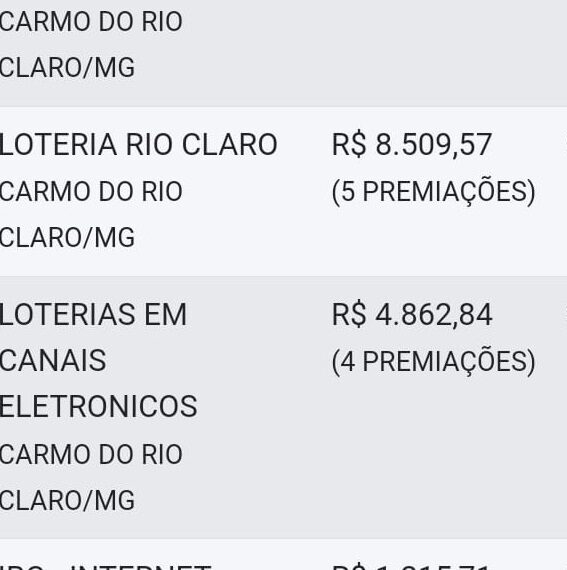
Task: Click CLARO/MG in the ELETRONICOS row
Action: coord(67,500)
